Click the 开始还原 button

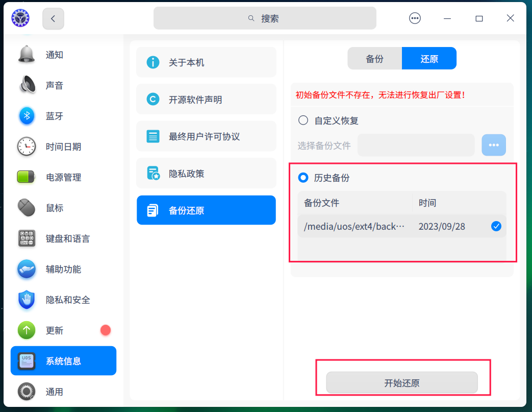[402, 383]
